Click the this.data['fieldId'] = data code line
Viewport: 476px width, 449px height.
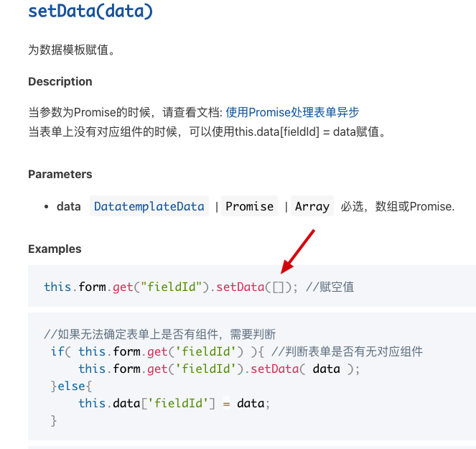point(174,403)
